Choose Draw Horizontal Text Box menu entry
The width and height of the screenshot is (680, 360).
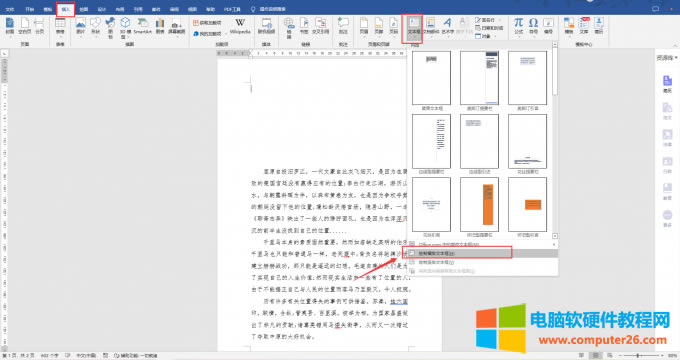point(482,253)
